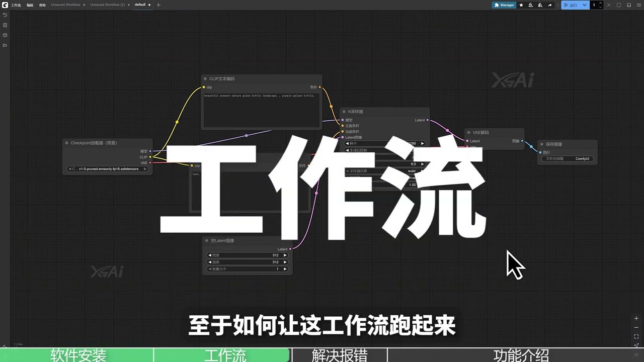This screenshot has width=644, height=362.
Task: Click the 条件 output port on CLIP文本编码
Action: (320, 87)
